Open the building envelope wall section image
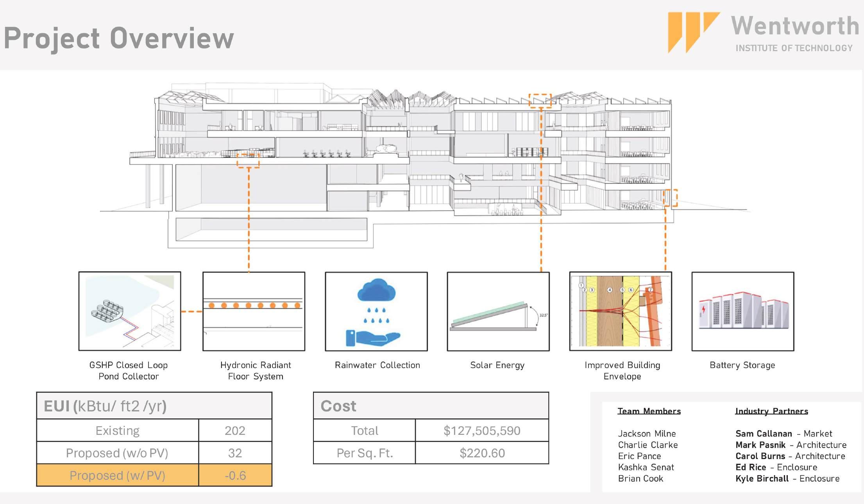 click(x=620, y=311)
